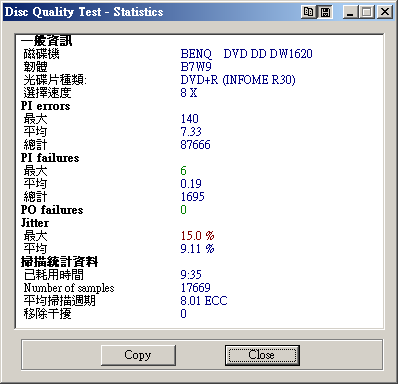
Task: Click the Close button
Action: click(x=262, y=355)
